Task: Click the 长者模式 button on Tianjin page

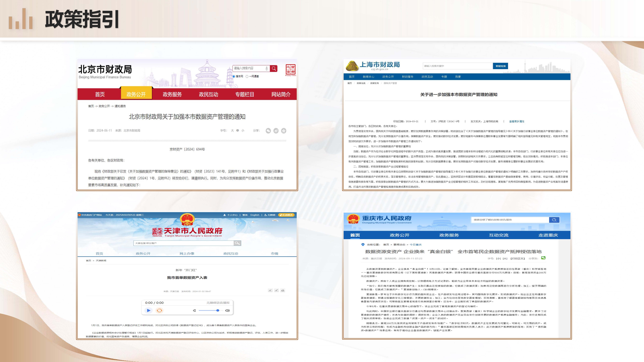Action: pos(287,215)
